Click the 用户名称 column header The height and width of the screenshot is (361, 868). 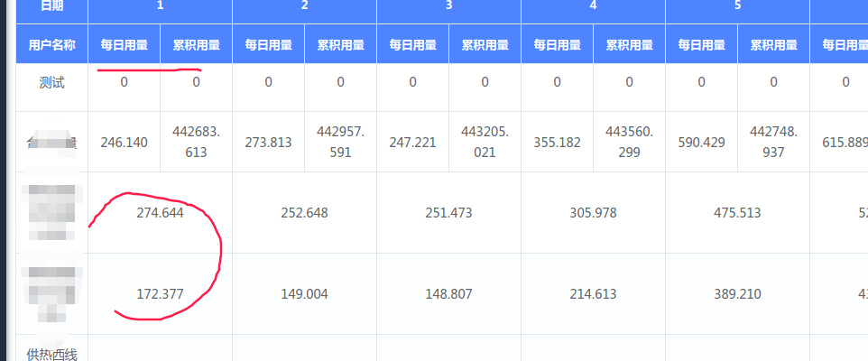click(51, 44)
